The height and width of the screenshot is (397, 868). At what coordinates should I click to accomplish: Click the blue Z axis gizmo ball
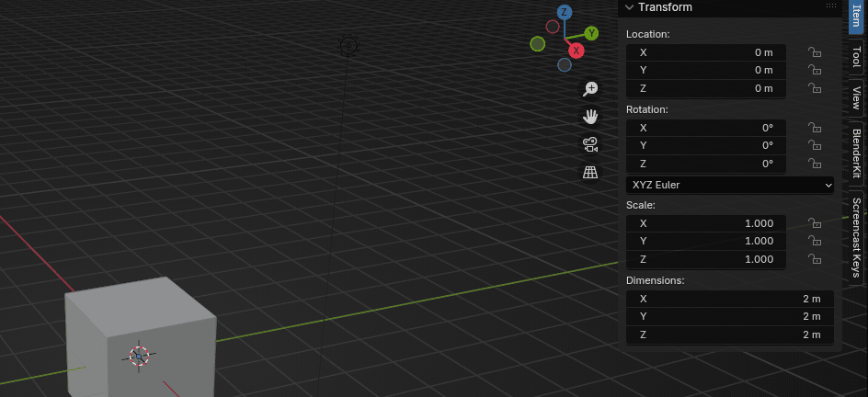coord(565,13)
